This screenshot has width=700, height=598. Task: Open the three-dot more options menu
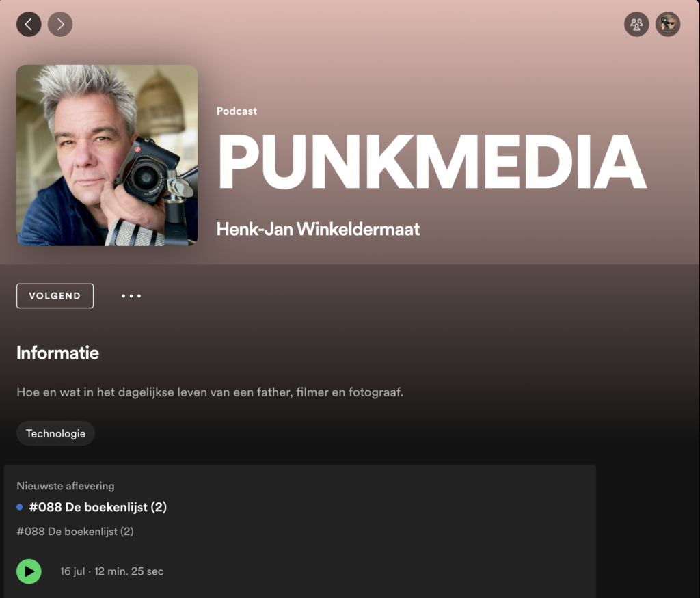pos(131,296)
